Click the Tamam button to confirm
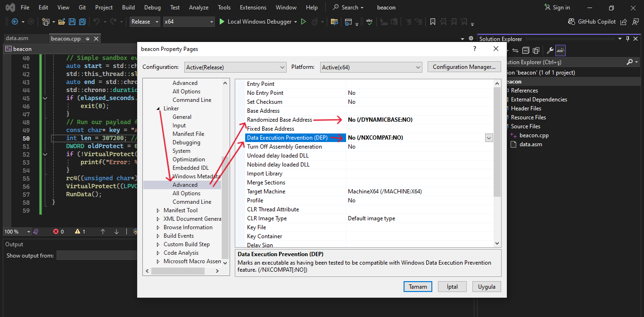This screenshot has height=317, width=644. pos(418,286)
